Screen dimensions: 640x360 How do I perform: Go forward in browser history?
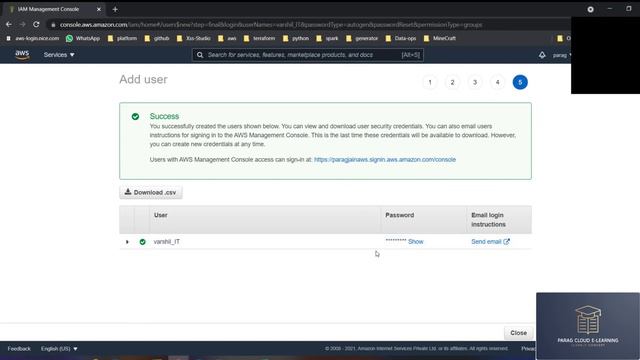[x=22, y=24]
